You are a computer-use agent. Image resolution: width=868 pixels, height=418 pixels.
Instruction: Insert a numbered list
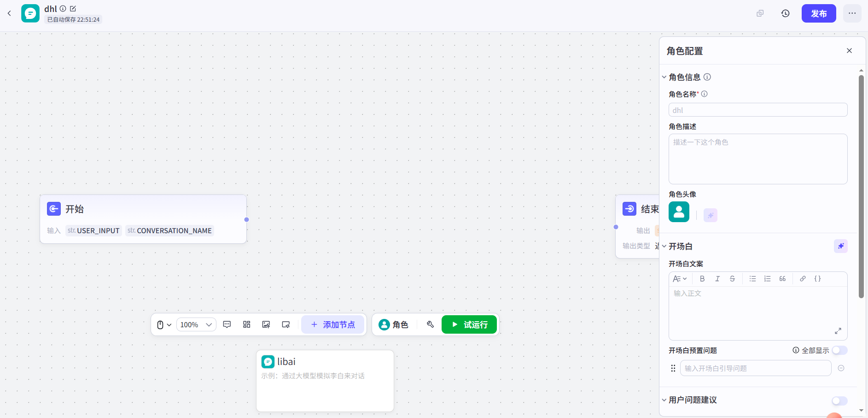coord(767,279)
